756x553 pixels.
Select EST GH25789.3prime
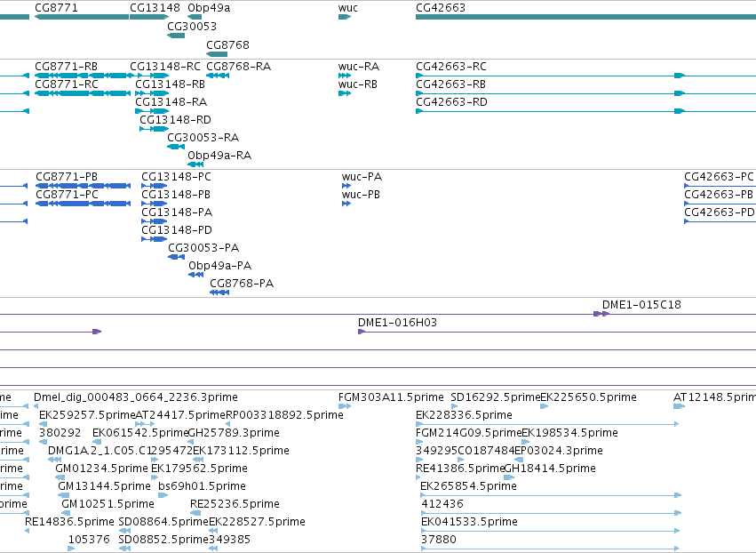pyautogui.click(x=234, y=433)
